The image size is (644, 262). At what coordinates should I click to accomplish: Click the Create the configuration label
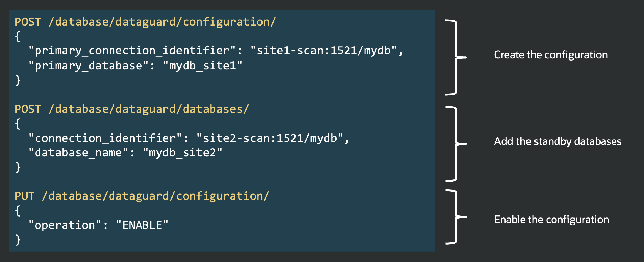pyautogui.click(x=551, y=55)
